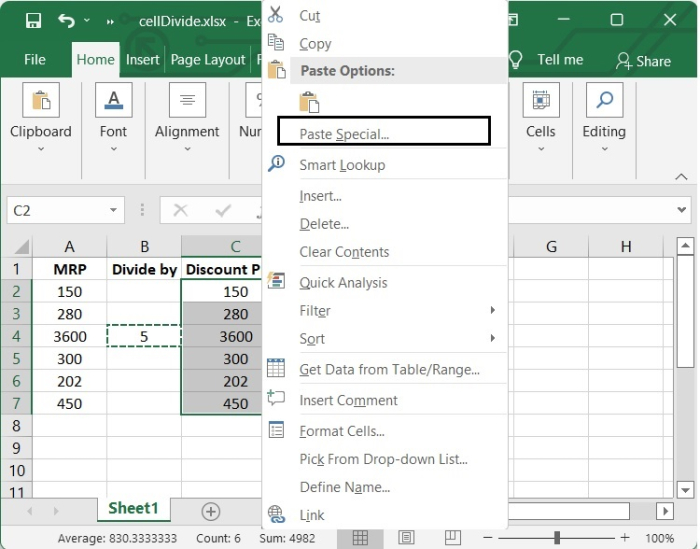The height and width of the screenshot is (549, 700).
Task: Expand the Name Box dropdown arrow
Action: coord(114,211)
